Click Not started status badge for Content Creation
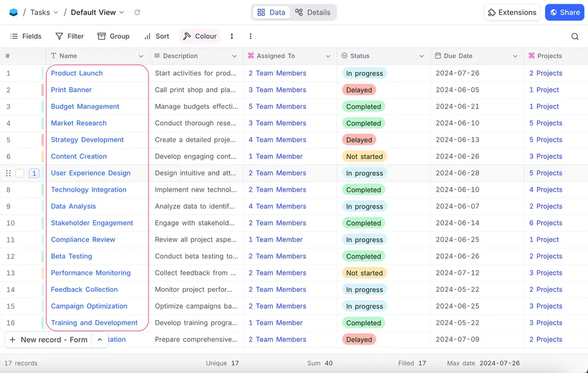The image size is (588, 373). [364, 156]
